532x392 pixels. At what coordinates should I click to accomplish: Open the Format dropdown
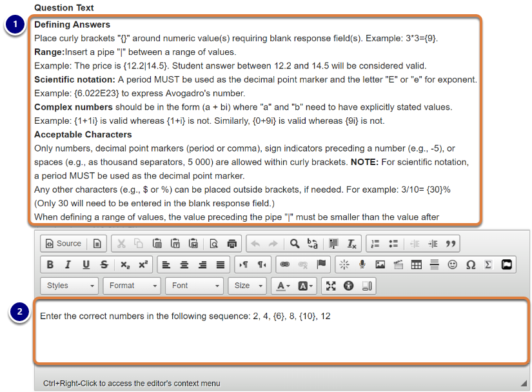point(132,286)
